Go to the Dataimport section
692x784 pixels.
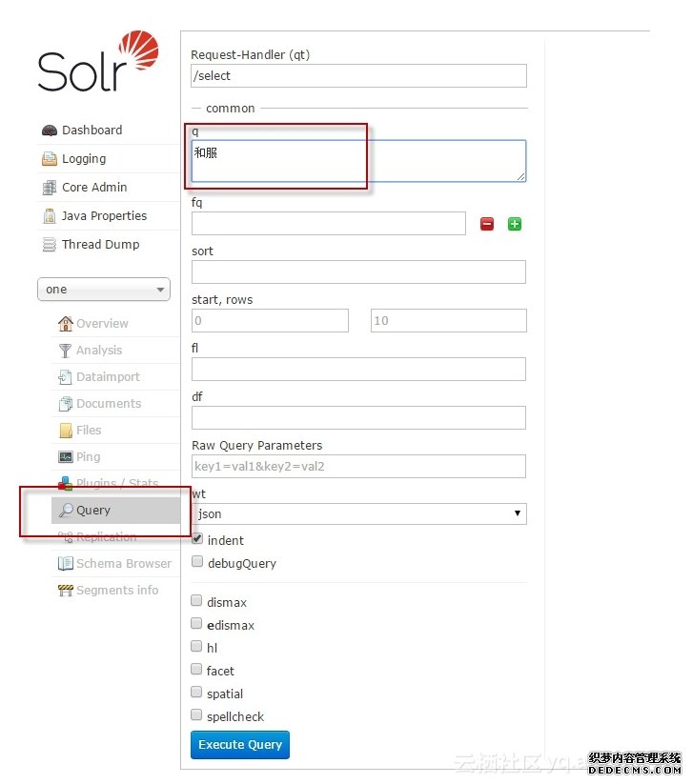click(108, 377)
